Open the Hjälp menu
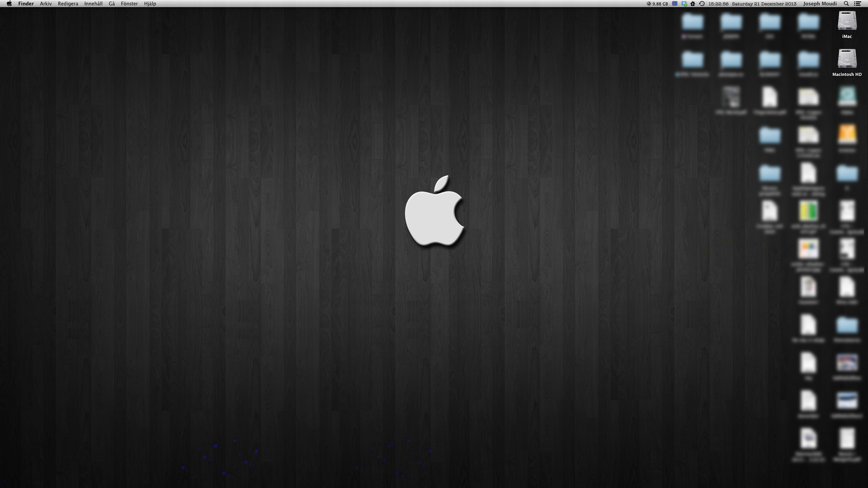Image resolution: width=868 pixels, height=488 pixels. pos(150,4)
